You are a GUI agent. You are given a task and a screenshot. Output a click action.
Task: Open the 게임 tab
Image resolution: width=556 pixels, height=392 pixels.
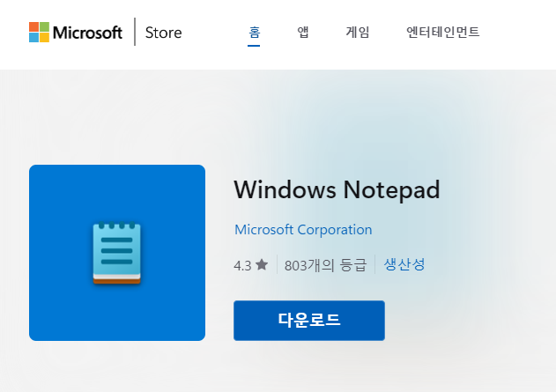(x=358, y=33)
